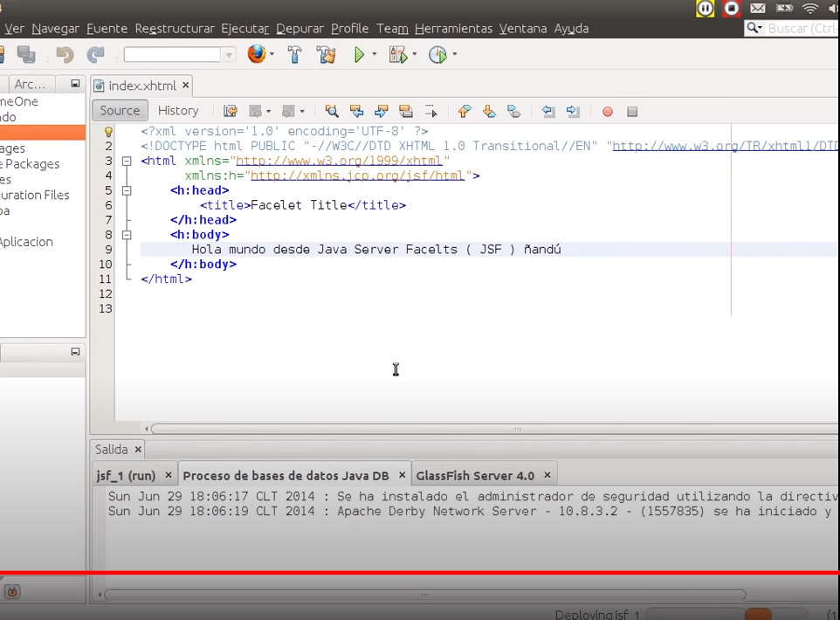The height and width of the screenshot is (620, 840).
Task: Switch to the Arc... files tab
Action: point(30,84)
